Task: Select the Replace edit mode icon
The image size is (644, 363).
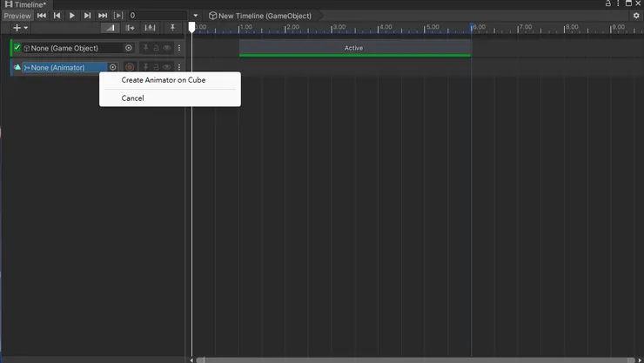Action: [x=150, y=28]
